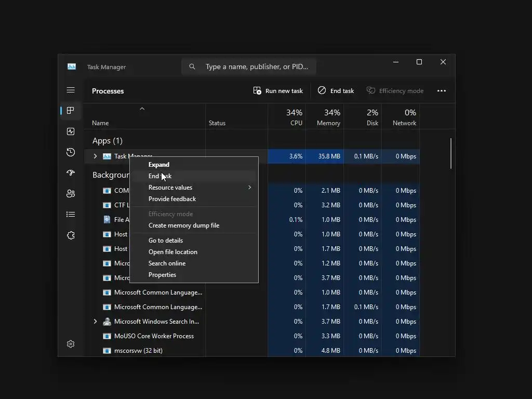The width and height of the screenshot is (532, 399).
Task: Open Task Manager settings gear
Action: (x=71, y=344)
